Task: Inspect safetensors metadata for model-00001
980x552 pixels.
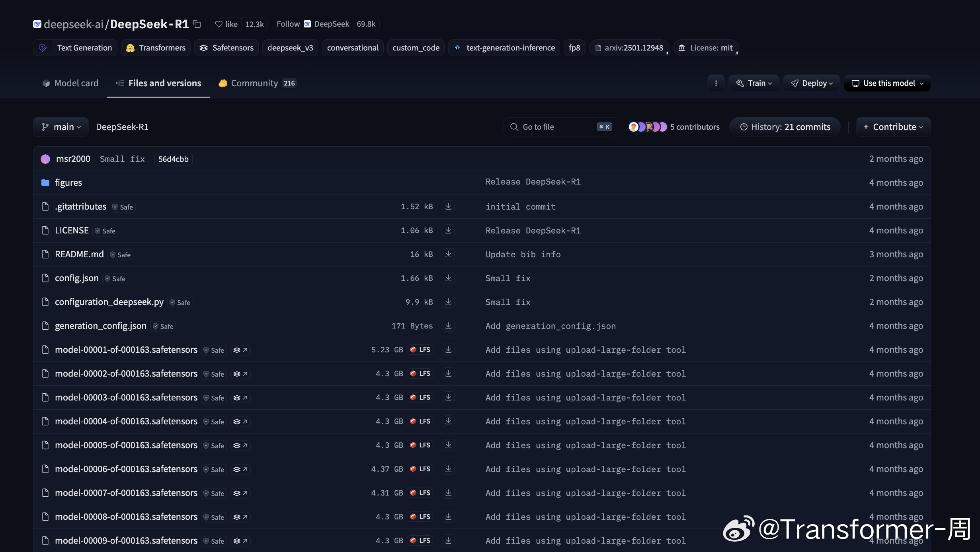Action: pos(240,350)
